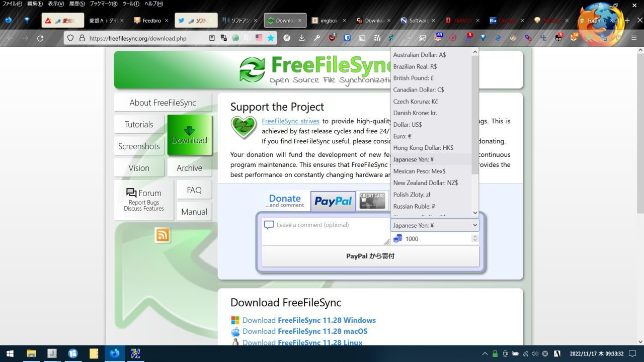Screen dimensions: 644x362
Task: Choose Euro: € currency
Action: 431,136
